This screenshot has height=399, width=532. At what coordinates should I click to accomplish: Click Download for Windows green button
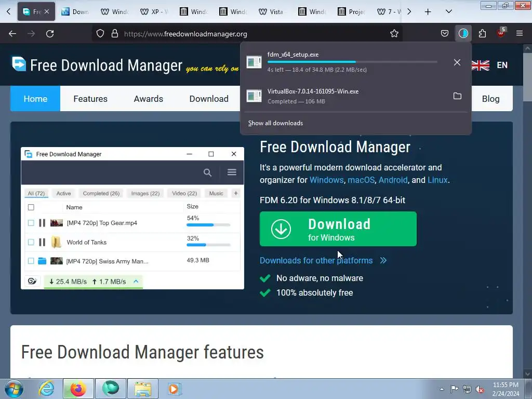pyautogui.click(x=338, y=229)
